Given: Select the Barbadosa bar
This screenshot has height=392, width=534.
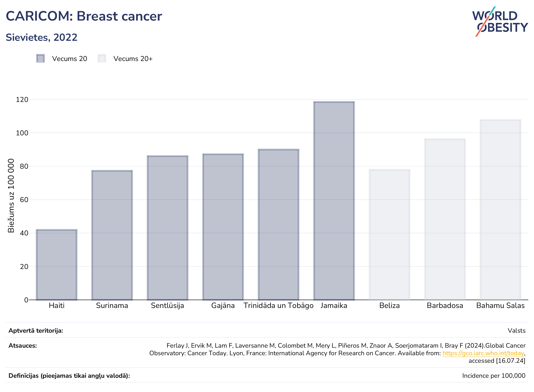Looking at the screenshot, I should (x=445, y=220).
